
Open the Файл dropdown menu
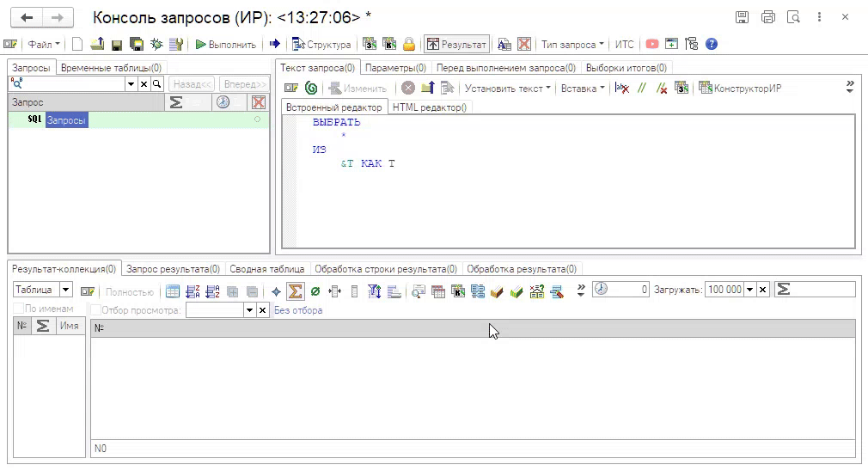pos(43,45)
